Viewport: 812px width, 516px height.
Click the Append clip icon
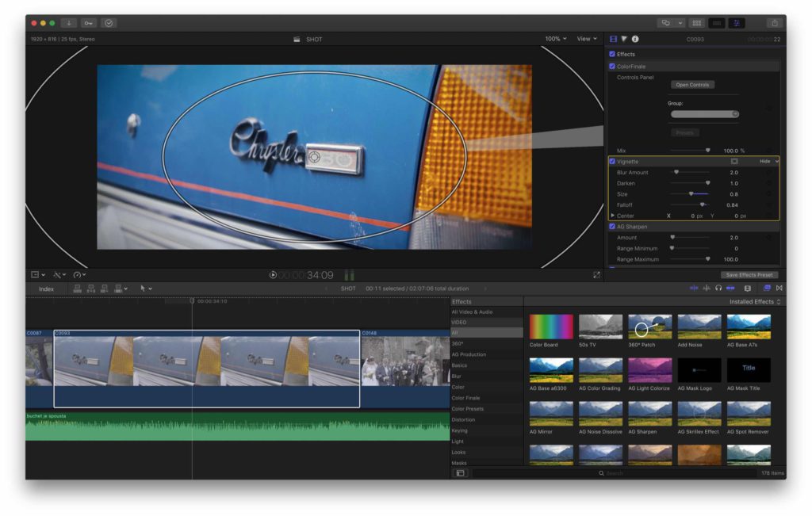(x=105, y=289)
